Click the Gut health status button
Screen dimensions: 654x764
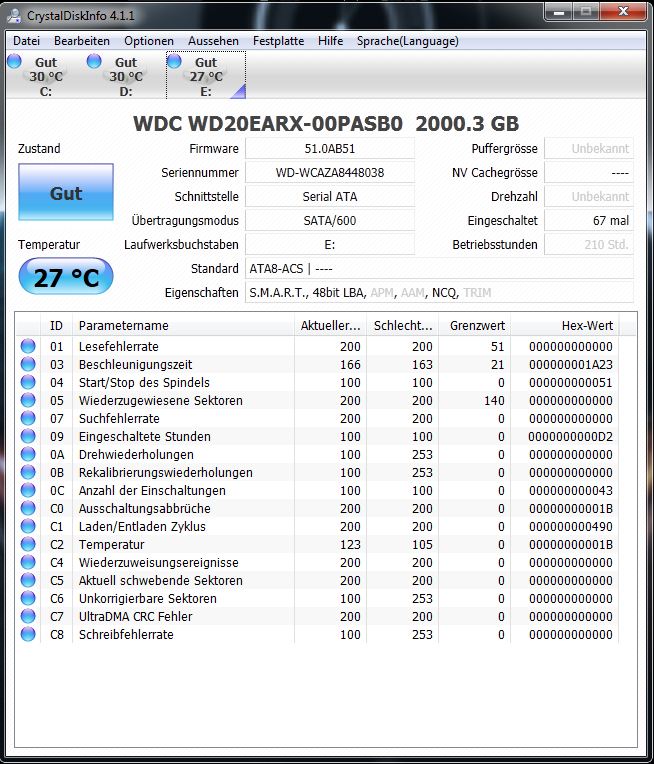pyautogui.click(x=66, y=192)
